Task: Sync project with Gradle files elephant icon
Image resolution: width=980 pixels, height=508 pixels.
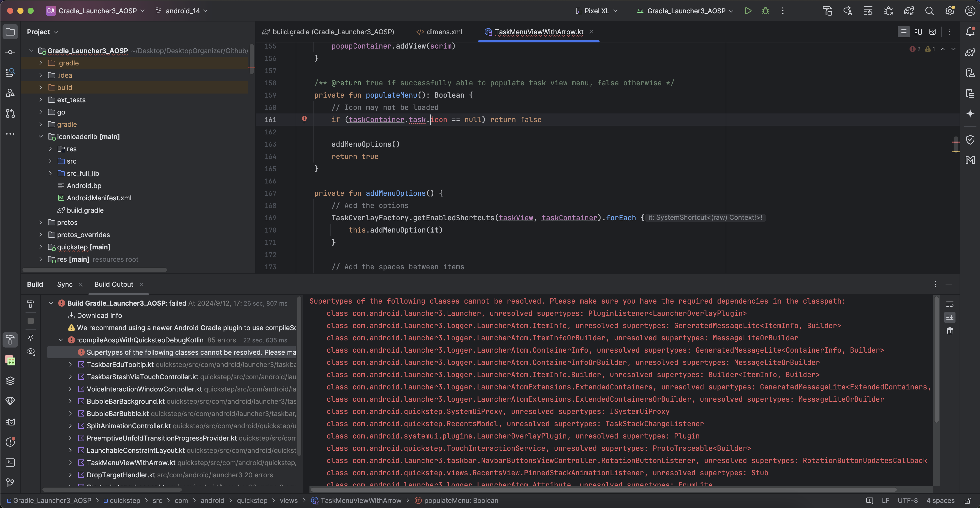Action: coord(909,11)
